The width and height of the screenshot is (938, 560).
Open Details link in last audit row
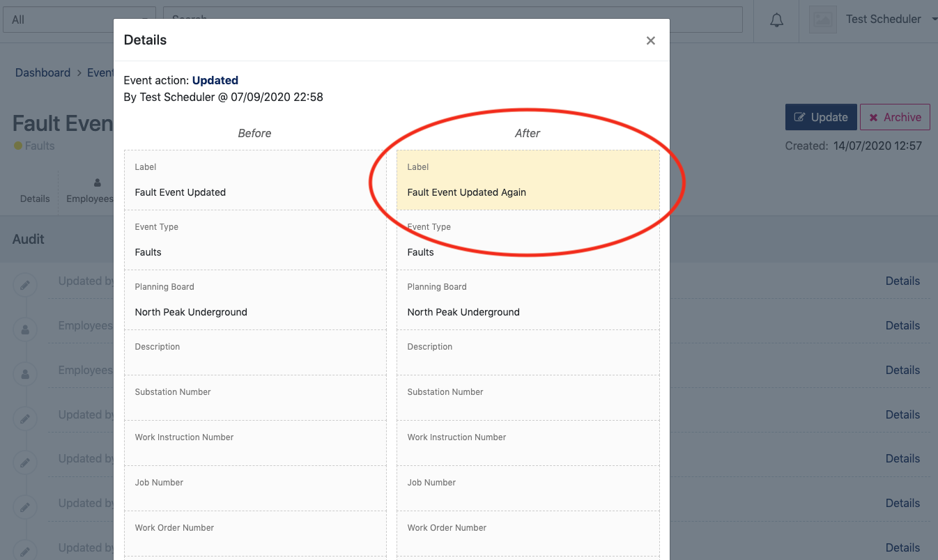pos(902,547)
